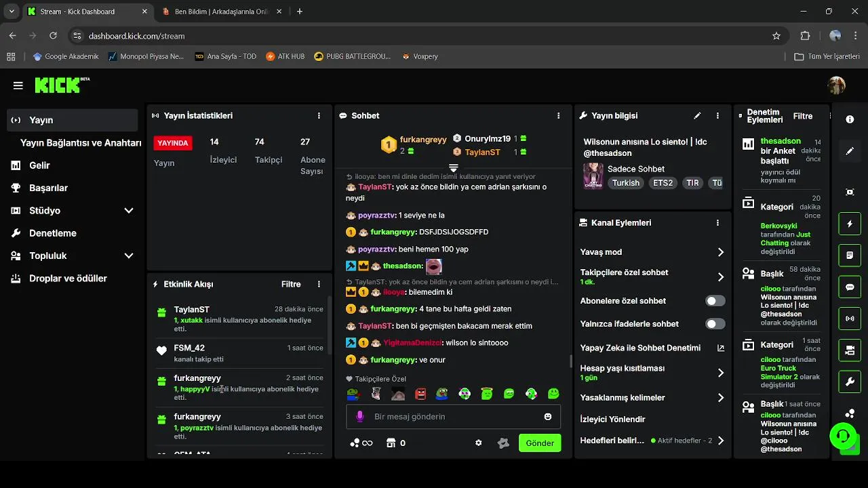Open chat settings gear icon
The width and height of the screenshot is (868, 488).
pos(479,443)
